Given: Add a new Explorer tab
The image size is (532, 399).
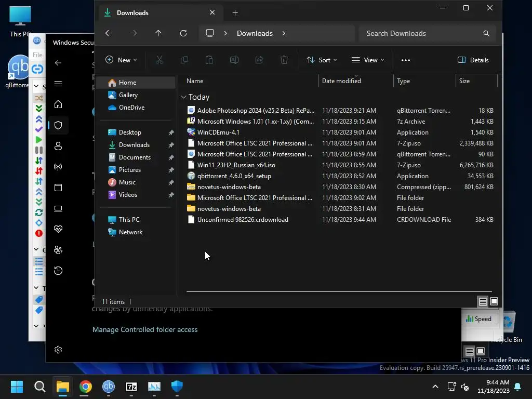Looking at the screenshot, I should 235,13.
